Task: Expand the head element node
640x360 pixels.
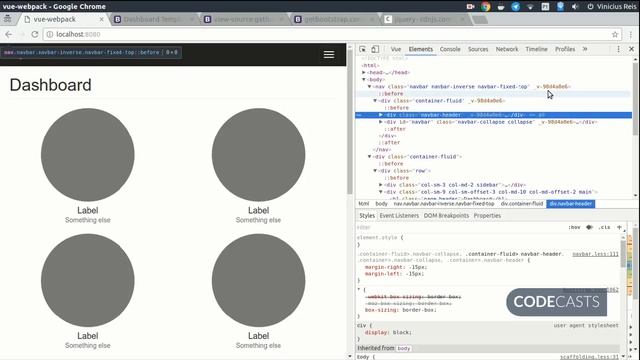Action: [x=364, y=72]
